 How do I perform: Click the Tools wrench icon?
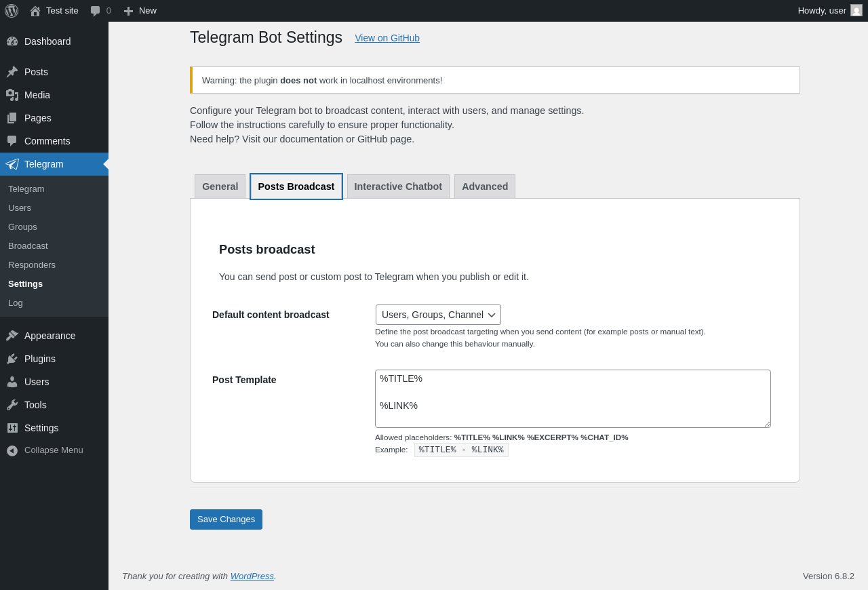pos(12,405)
